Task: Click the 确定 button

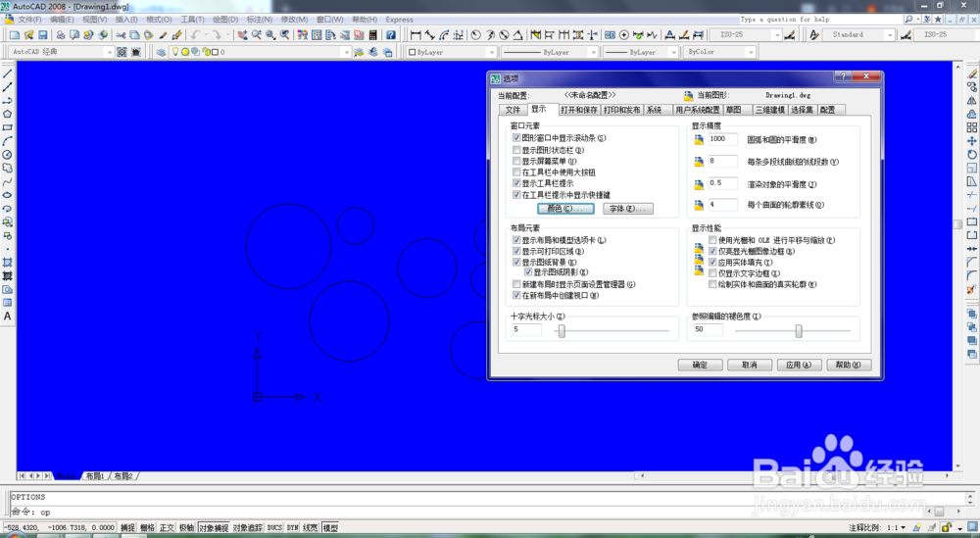Action: [x=701, y=365]
